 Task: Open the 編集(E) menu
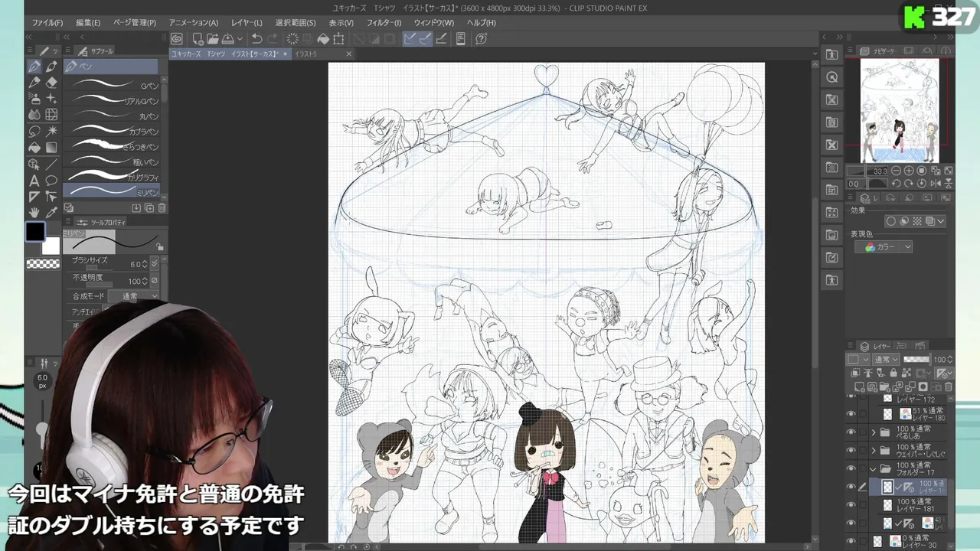tap(88, 23)
